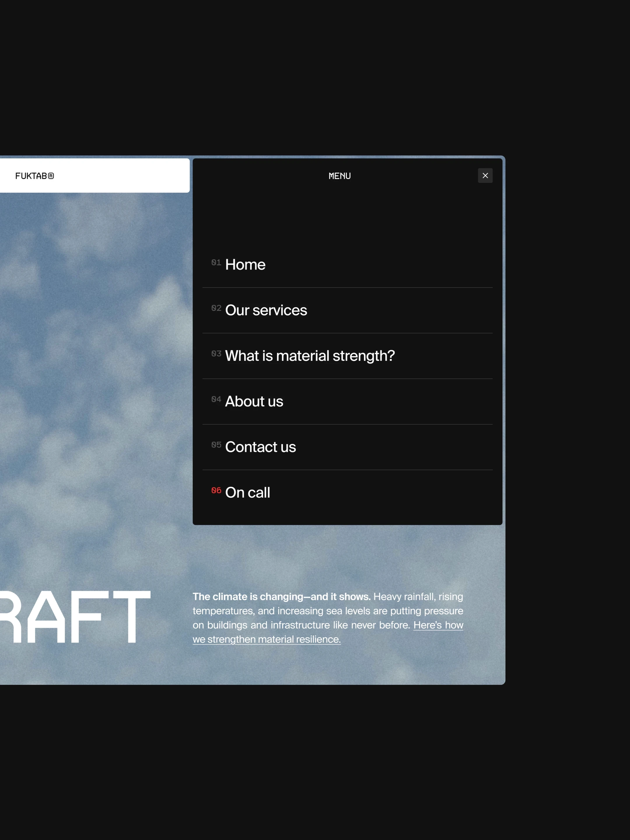
Task: Click the FUKTAB® logo
Action: pyautogui.click(x=34, y=176)
